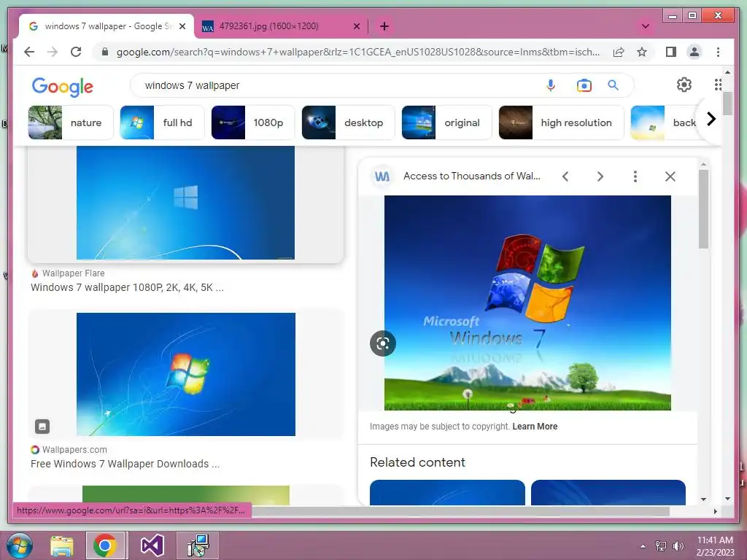Viewport: 747px width, 560px height.
Task: Click the horizontal scrollbar at bottom
Action: coord(461,511)
